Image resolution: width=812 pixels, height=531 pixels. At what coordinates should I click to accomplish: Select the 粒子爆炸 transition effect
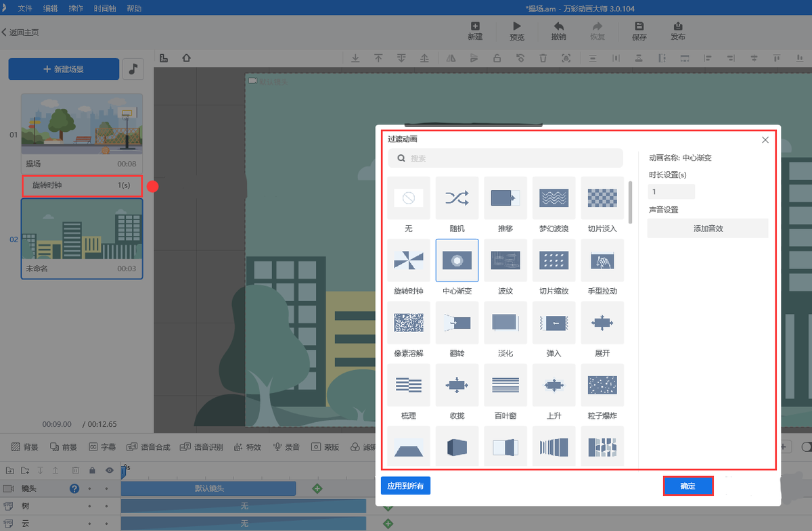602,385
